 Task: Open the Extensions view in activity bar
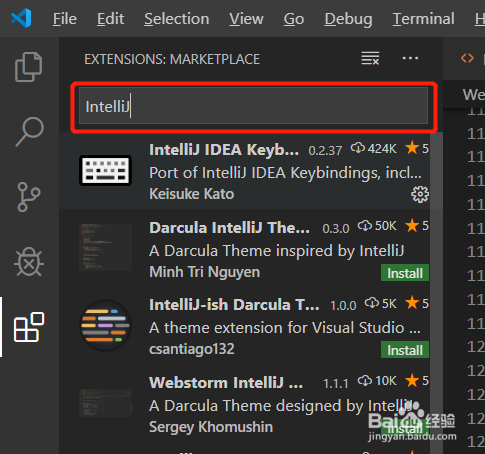click(29, 327)
